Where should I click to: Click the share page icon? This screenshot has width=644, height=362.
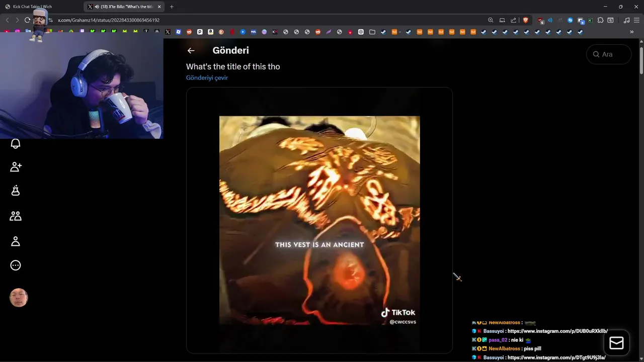tap(513, 20)
